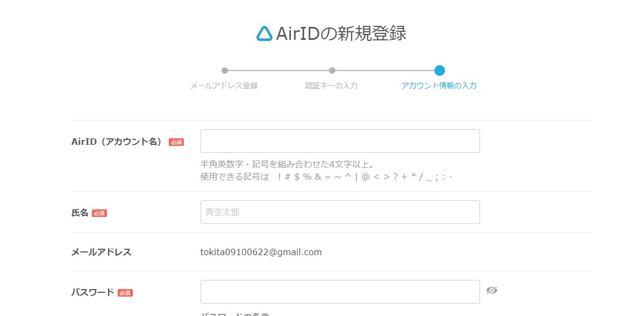The width and height of the screenshot is (644, 316).
Task: Click the 必須 badge next to パスワード
Action: (125, 293)
